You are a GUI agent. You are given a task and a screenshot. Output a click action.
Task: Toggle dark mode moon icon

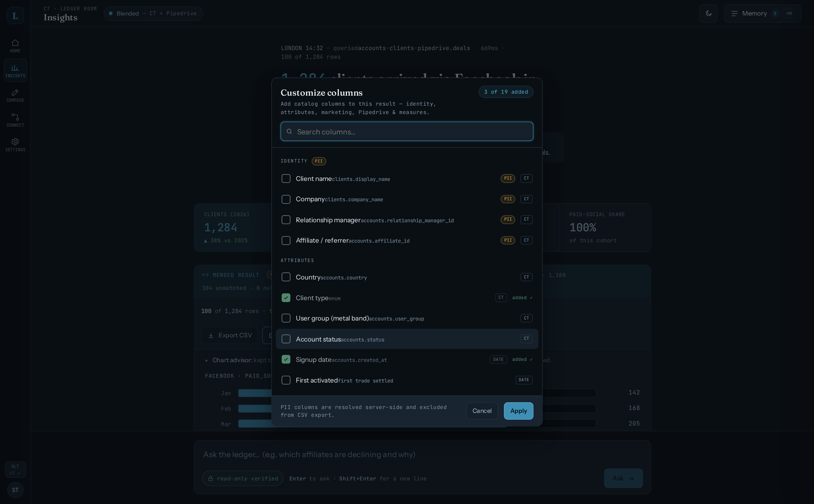(x=708, y=13)
